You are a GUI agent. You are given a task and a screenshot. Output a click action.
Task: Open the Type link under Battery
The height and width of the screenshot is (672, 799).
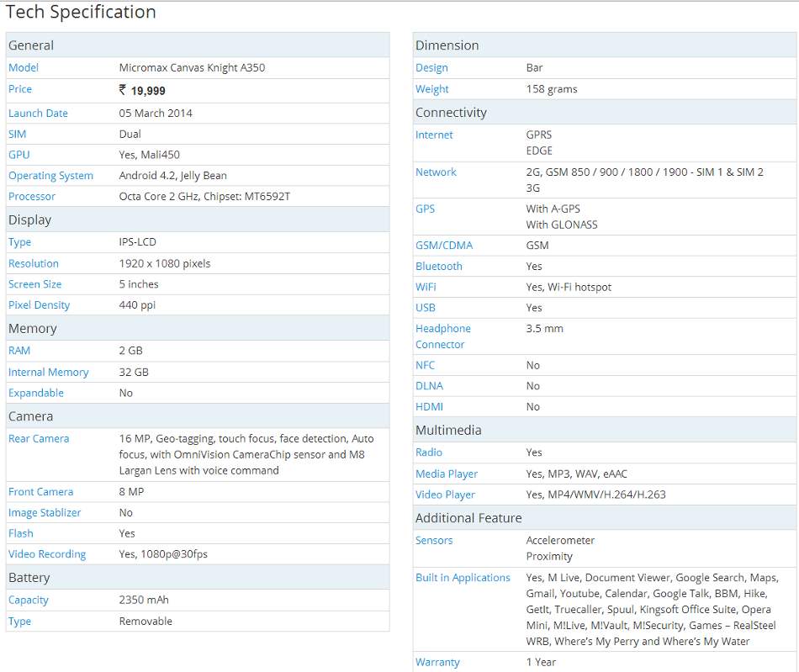[x=20, y=622]
